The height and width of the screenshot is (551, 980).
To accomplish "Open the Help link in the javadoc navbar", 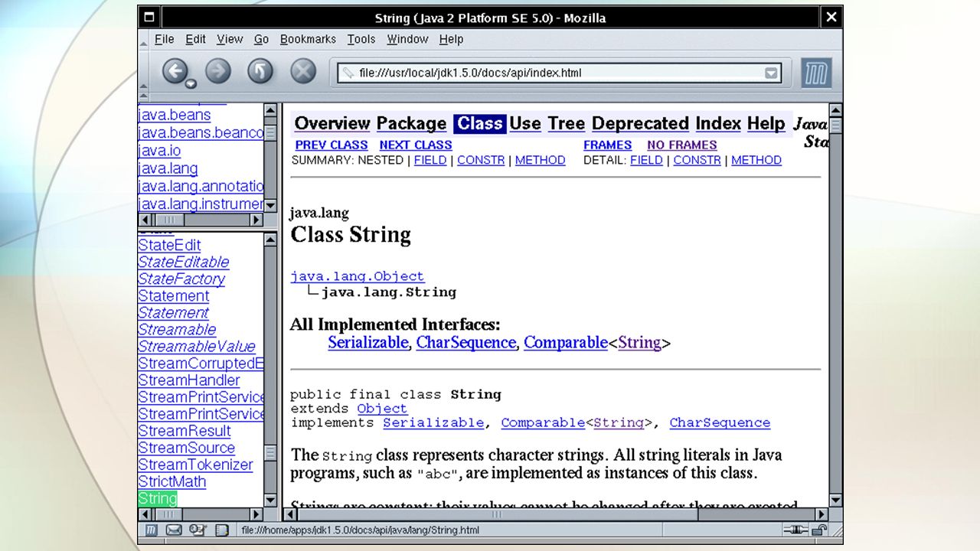I will [x=766, y=124].
